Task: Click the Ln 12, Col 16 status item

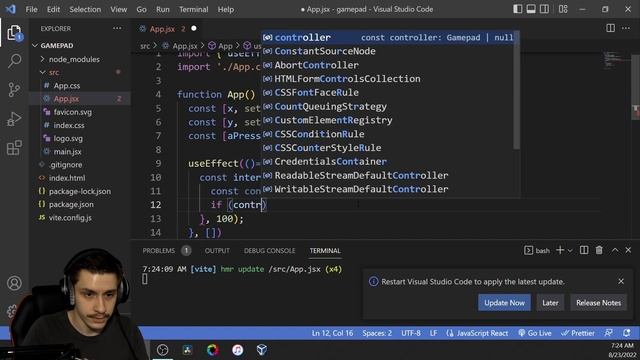Action: pyautogui.click(x=332, y=333)
